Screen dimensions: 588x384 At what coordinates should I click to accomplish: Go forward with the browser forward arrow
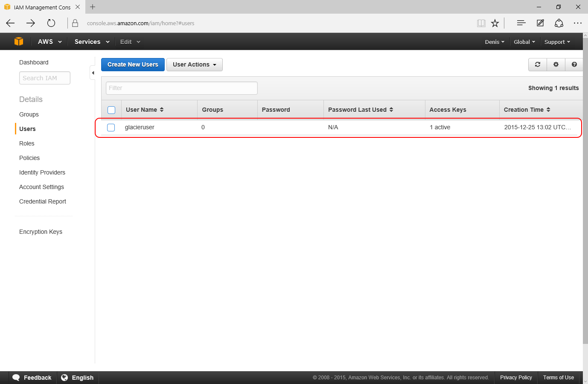(31, 23)
